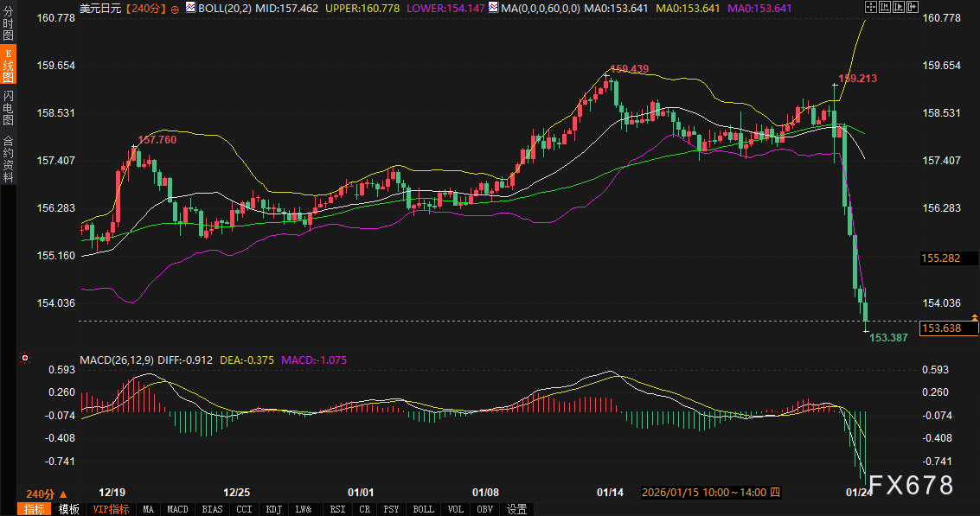Image resolution: width=980 pixels, height=516 pixels.
Task: Toggle the MACD indicator in bottom bar
Action: point(177,509)
